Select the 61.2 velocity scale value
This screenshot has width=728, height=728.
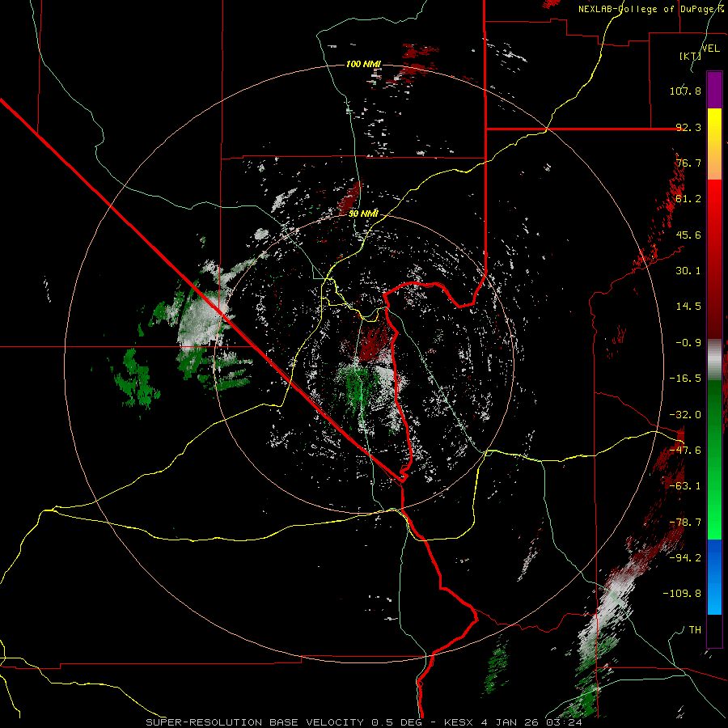pyautogui.click(x=688, y=199)
